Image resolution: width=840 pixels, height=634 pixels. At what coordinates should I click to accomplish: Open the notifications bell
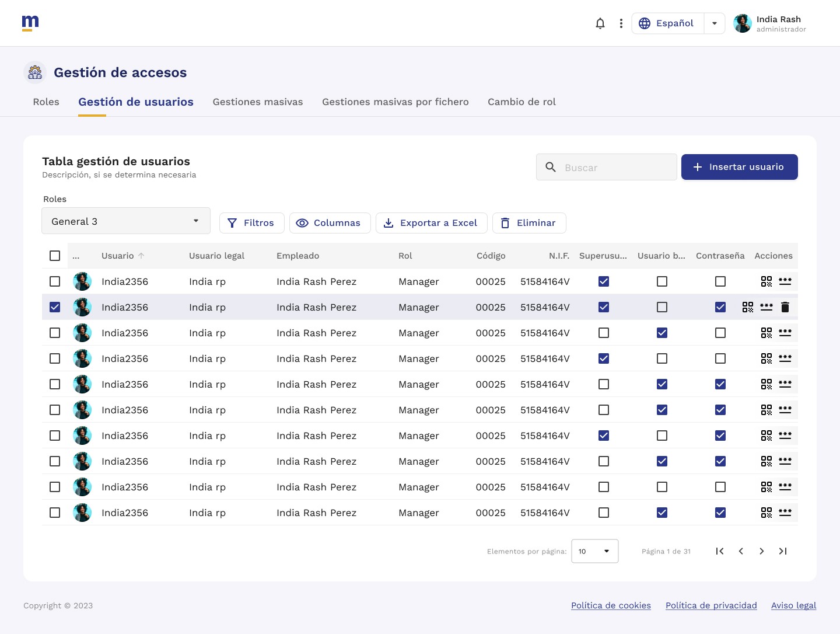click(x=600, y=23)
